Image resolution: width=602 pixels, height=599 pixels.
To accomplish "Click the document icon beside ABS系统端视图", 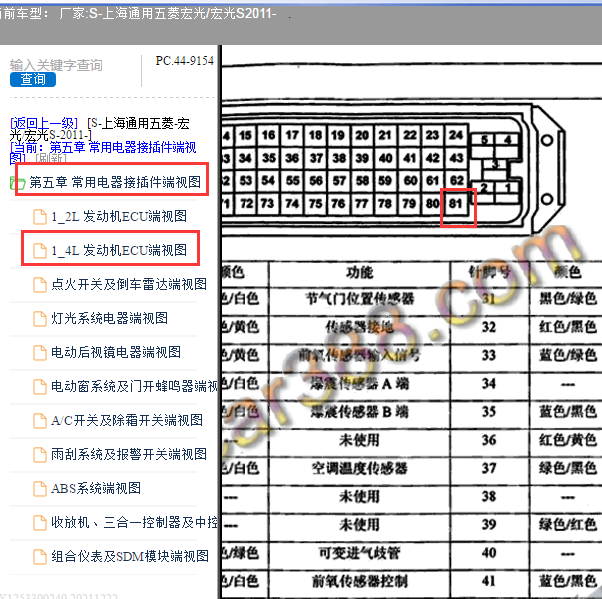I will (40, 488).
